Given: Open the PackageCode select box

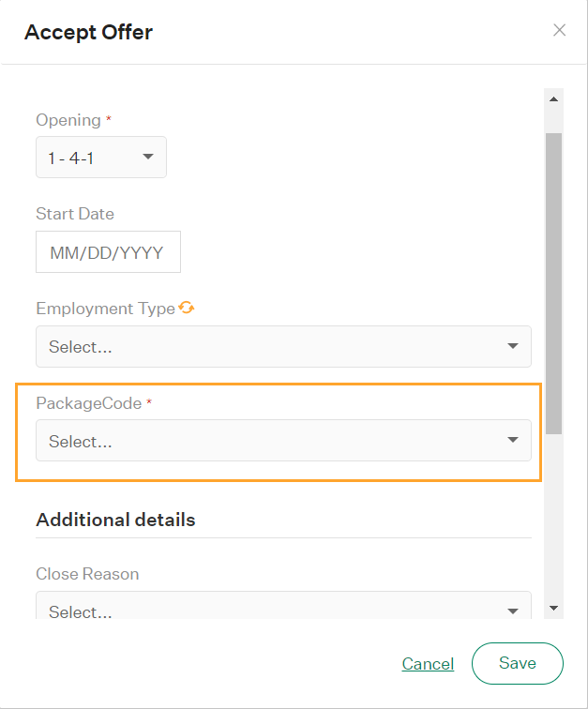Looking at the screenshot, I should 283,441.
